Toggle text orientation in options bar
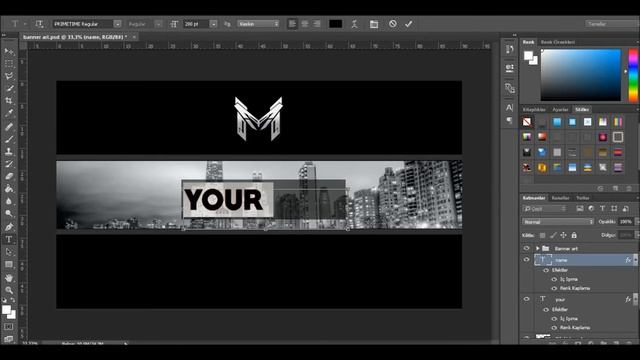 coord(39,24)
